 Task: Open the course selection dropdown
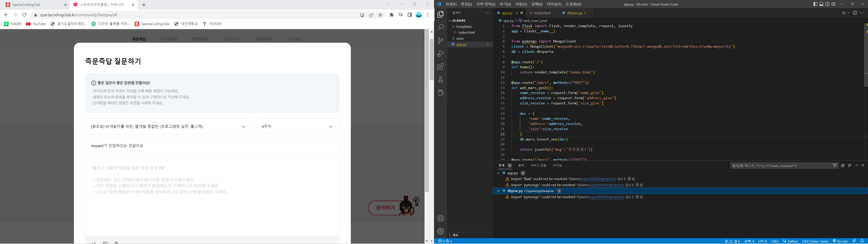click(169, 126)
